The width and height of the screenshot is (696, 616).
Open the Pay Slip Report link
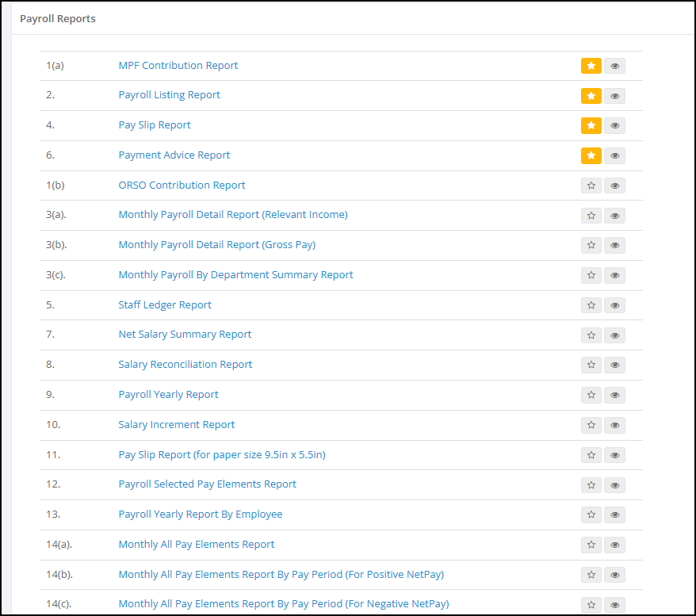155,125
